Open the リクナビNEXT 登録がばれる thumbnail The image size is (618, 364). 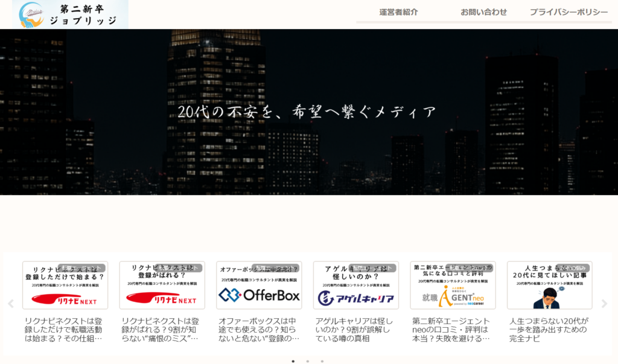tap(162, 286)
